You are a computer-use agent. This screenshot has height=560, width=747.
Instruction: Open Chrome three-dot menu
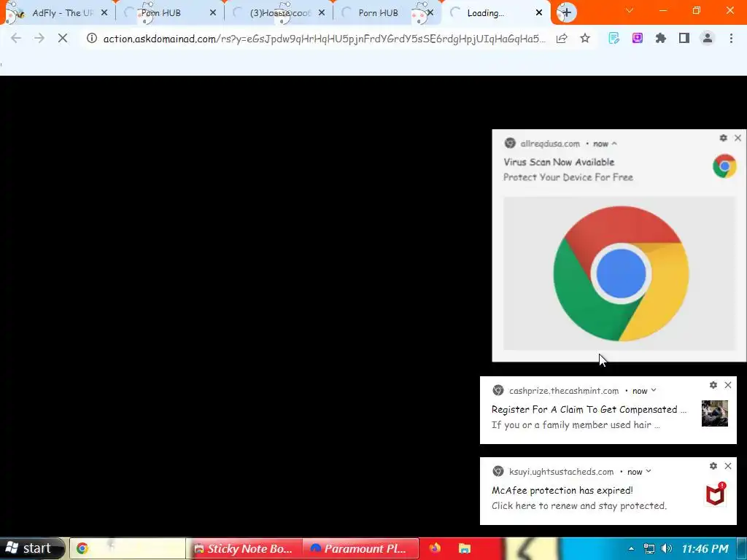pyautogui.click(x=731, y=38)
